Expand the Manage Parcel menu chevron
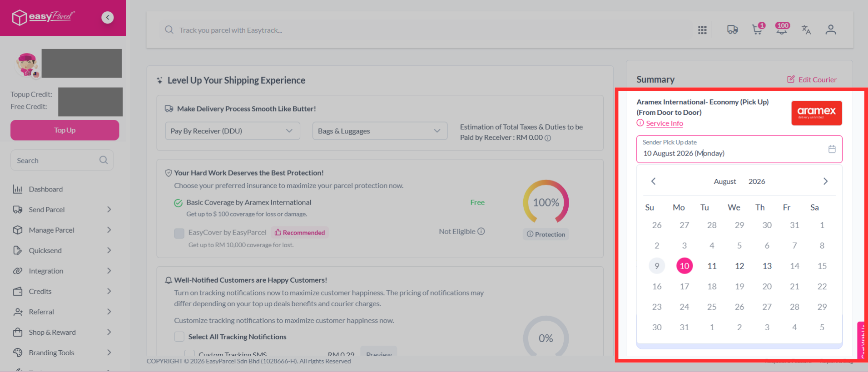 (x=109, y=230)
